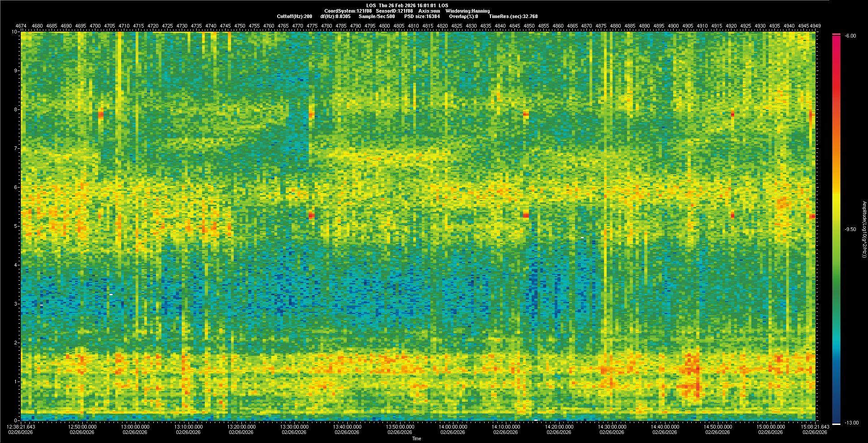This screenshot has width=868, height=443.
Task: Click the '-9.50' color scale midpoint label
Action: [x=850, y=229]
